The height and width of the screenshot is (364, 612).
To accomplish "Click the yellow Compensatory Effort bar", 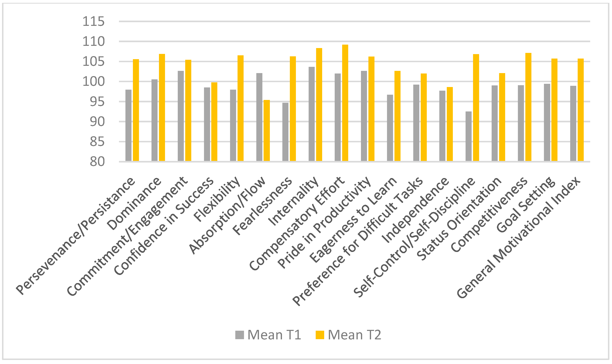I will pos(345,103).
